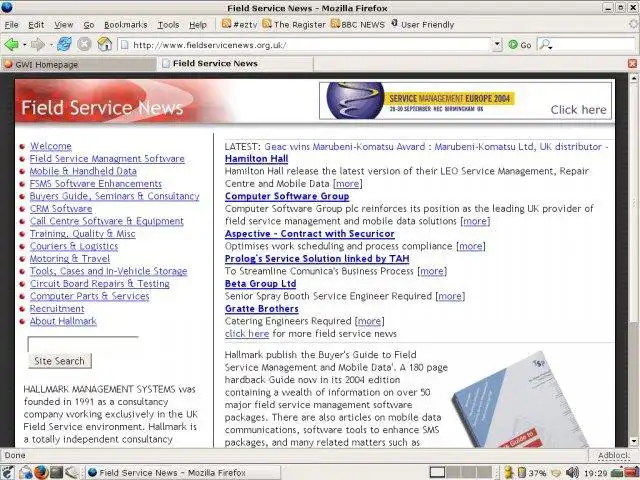Screen dimensions: 640x480
Task: Stop loading the page
Action: pyautogui.click(x=84, y=44)
